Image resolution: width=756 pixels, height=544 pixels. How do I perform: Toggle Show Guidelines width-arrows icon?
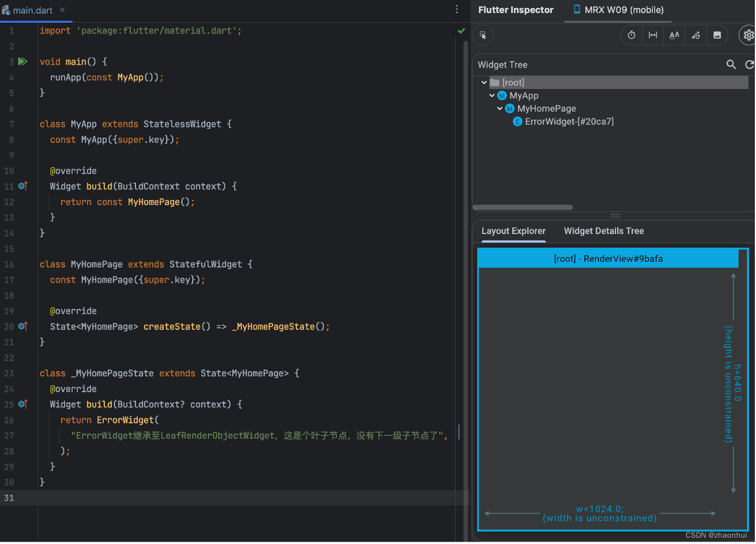pyautogui.click(x=653, y=35)
